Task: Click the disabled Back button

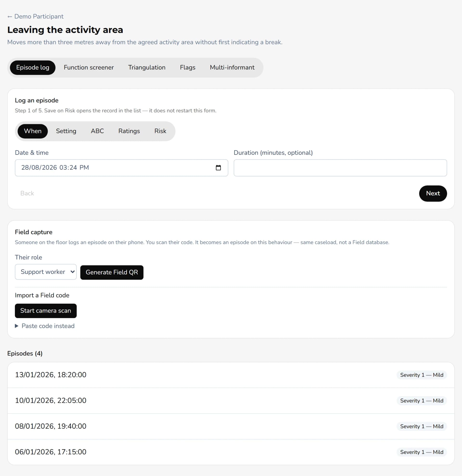Action: click(x=27, y=193)
